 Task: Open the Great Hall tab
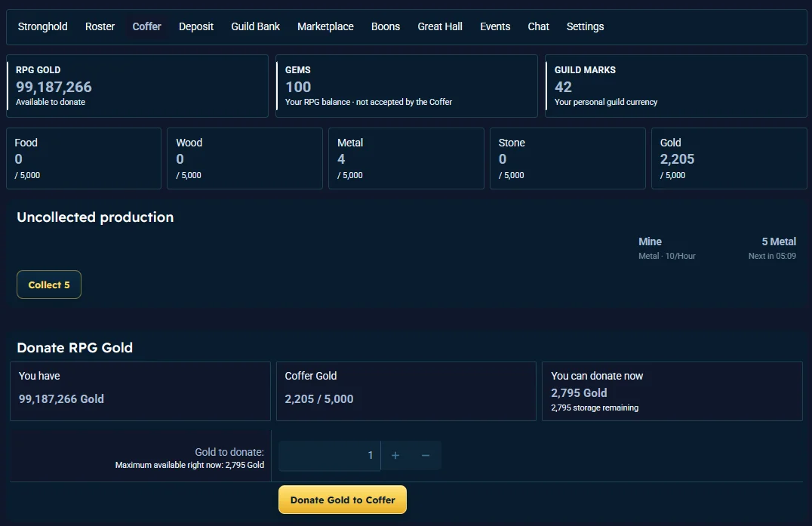(x=440, y=26)
